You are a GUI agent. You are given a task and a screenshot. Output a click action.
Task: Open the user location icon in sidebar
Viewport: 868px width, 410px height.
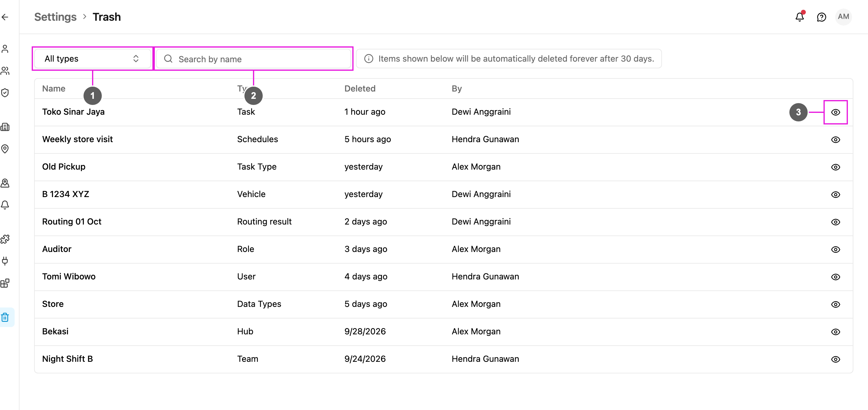pos(5,183)
